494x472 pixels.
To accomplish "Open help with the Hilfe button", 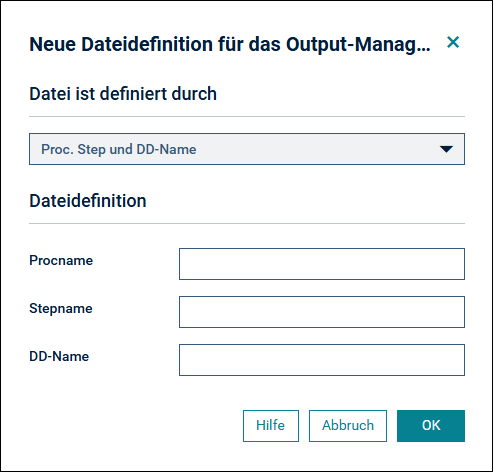I will click(271, 426).
